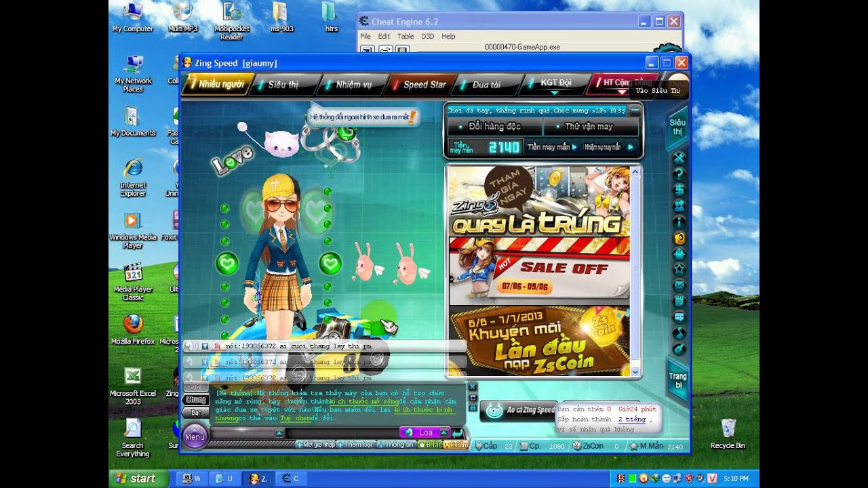Click the Đổi hàng độc button
The width and height of the screenshot is (868, 488).
pyautogui.click(x=494, y=127)
